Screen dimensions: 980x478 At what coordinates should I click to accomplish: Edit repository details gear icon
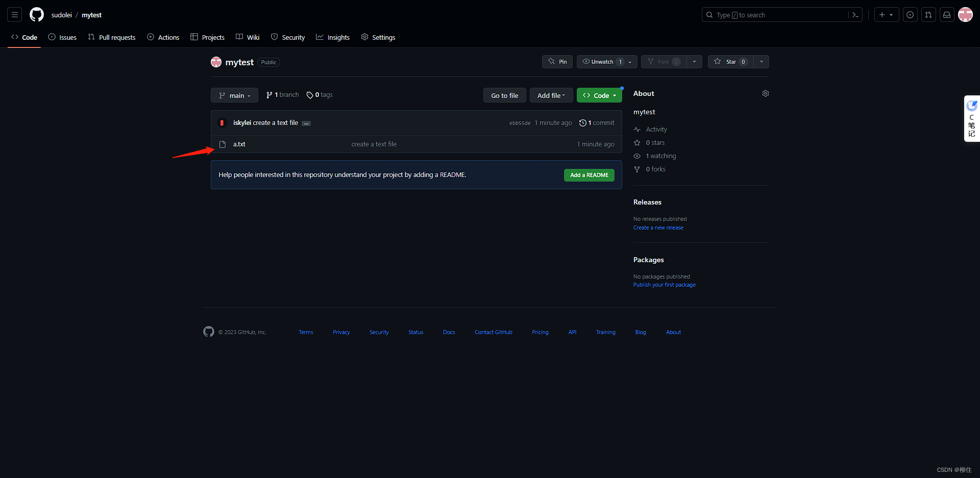[x=766, y=93]
